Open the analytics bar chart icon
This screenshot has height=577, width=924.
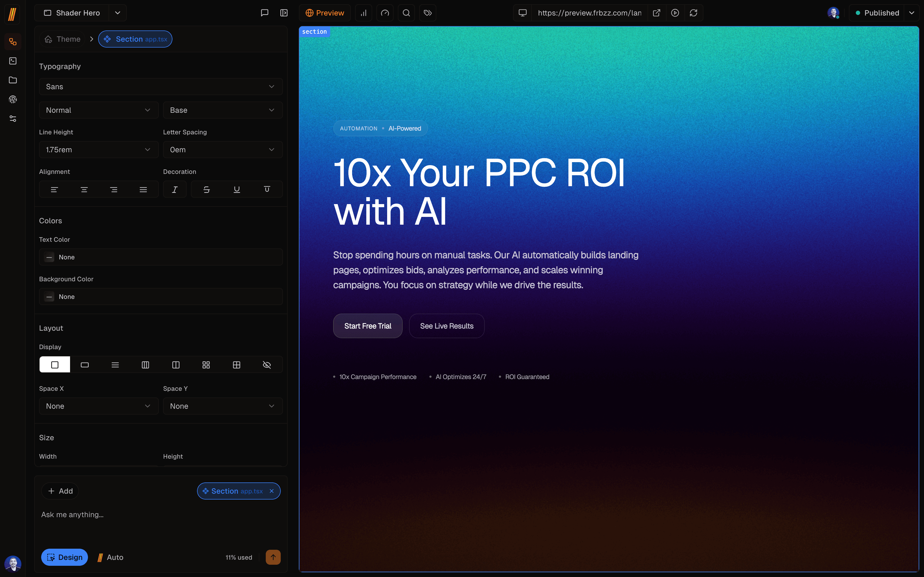tap(364, 13)
